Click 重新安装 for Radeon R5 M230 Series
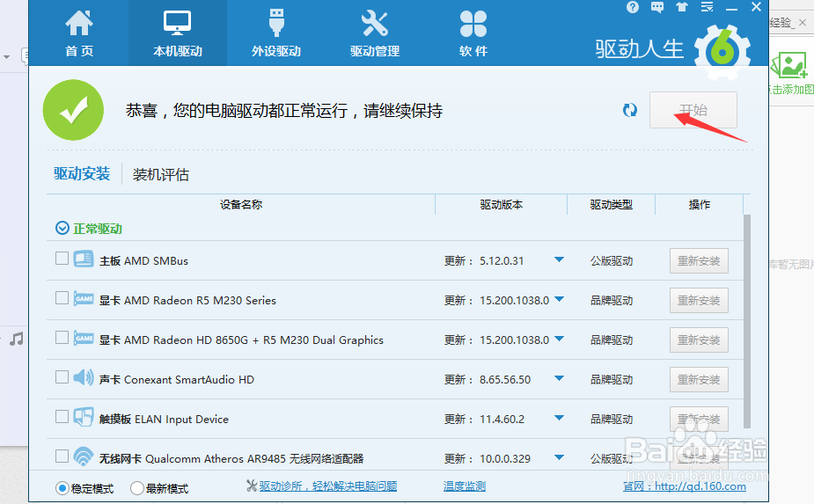This screenshot has width=814, height=504. coord(699,300)
